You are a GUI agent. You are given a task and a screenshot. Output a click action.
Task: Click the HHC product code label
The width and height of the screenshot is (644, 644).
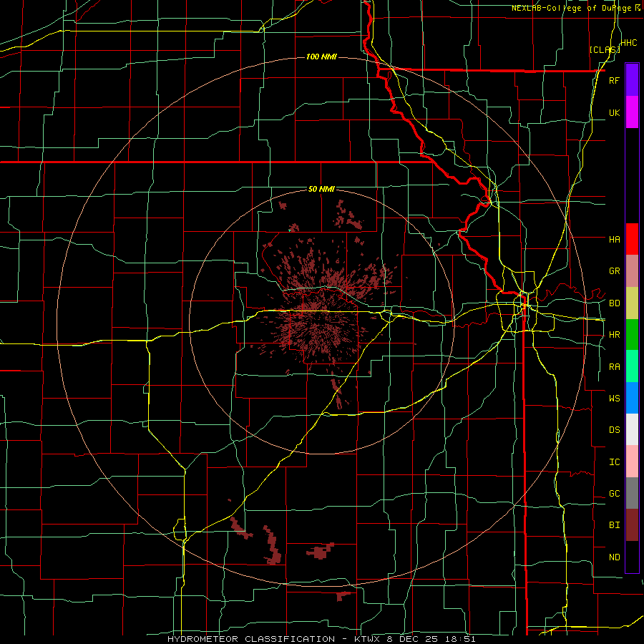tap(629, 43)
